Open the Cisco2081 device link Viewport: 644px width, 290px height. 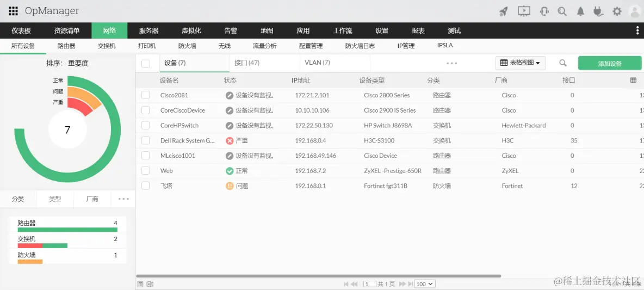pyautogui.click(x=174, y=95)
